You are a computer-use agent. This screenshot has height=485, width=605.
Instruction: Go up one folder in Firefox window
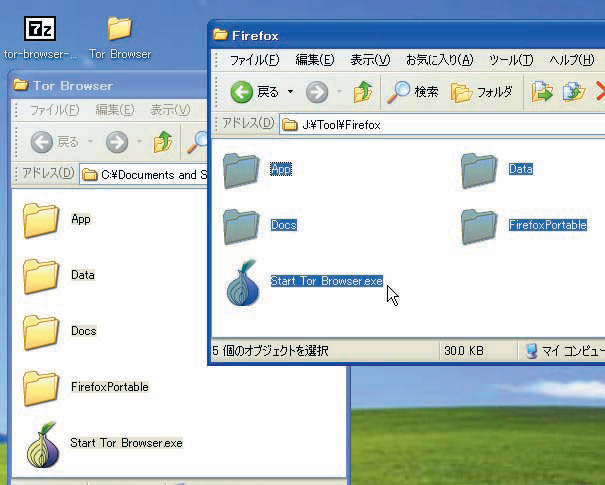363,92
